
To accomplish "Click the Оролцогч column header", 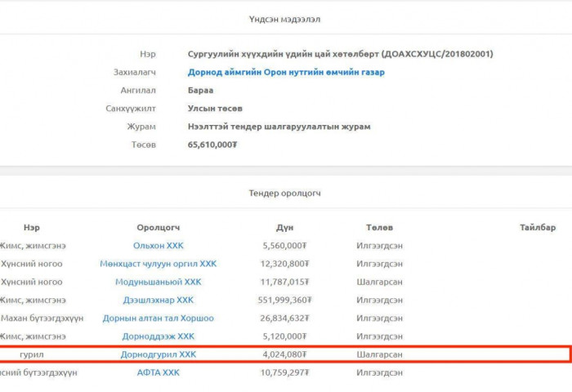I will 159,228.
